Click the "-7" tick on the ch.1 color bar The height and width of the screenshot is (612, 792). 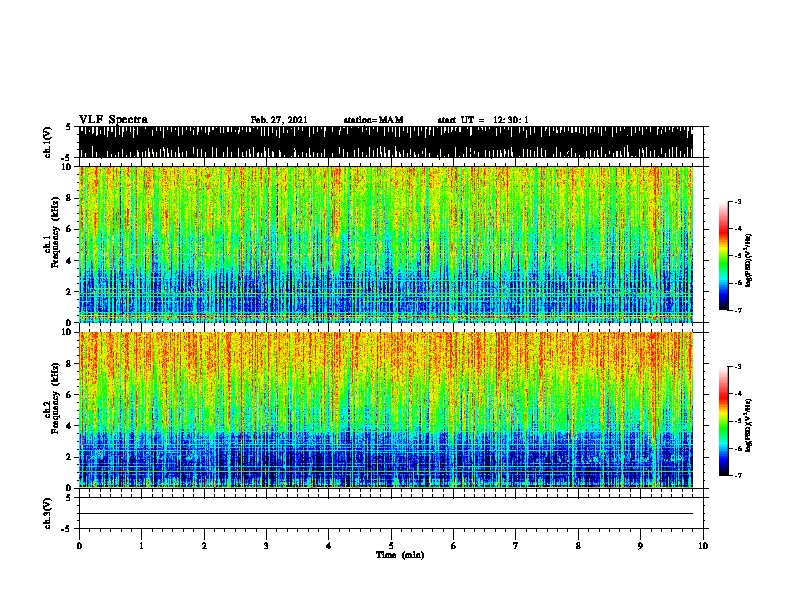point(737,310)
